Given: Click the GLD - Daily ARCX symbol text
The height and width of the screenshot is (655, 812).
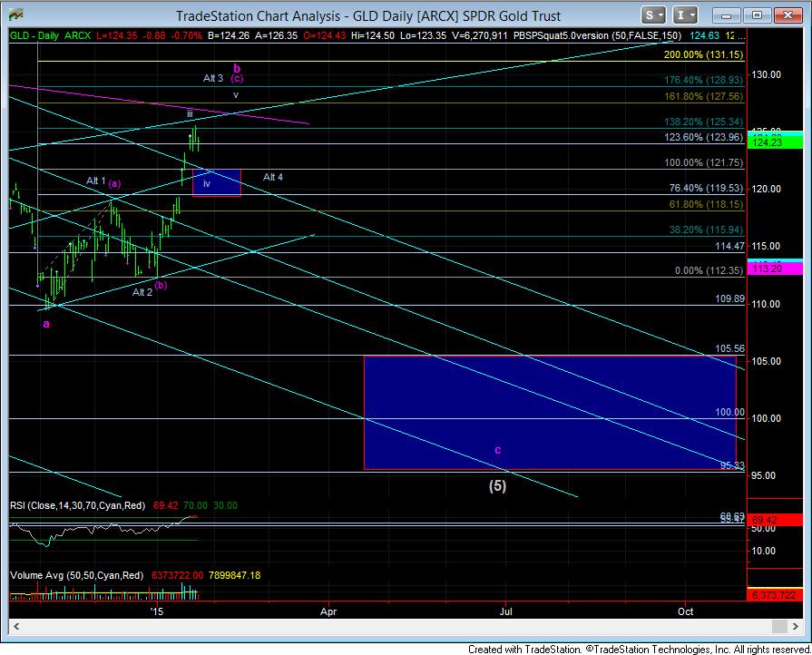Looking at the screenshot, I should click(x=50, y=35).
